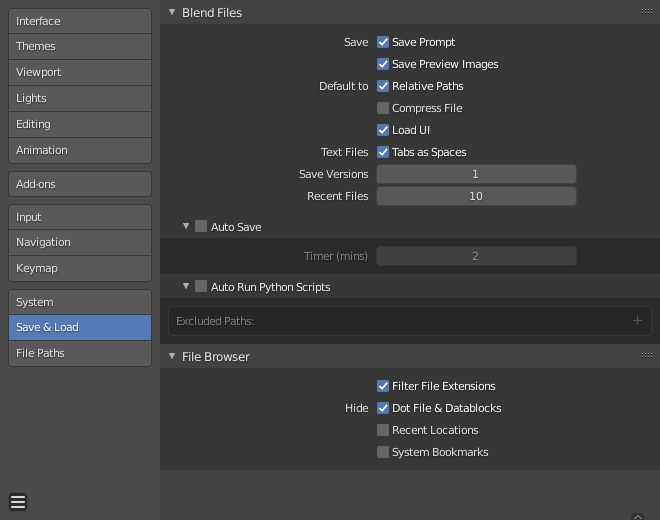Select the Viewport preferences tab
Viewport: 660px width, 520px height.
[x=80, y=72]
